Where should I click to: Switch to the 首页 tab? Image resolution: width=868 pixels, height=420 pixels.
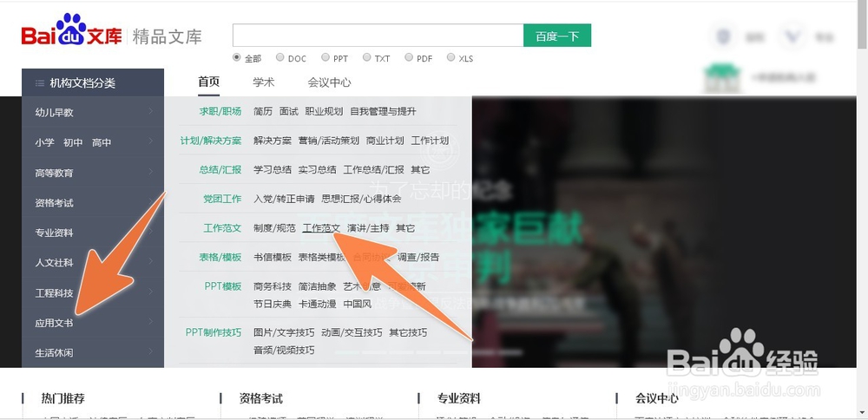(x=208, y=82)
